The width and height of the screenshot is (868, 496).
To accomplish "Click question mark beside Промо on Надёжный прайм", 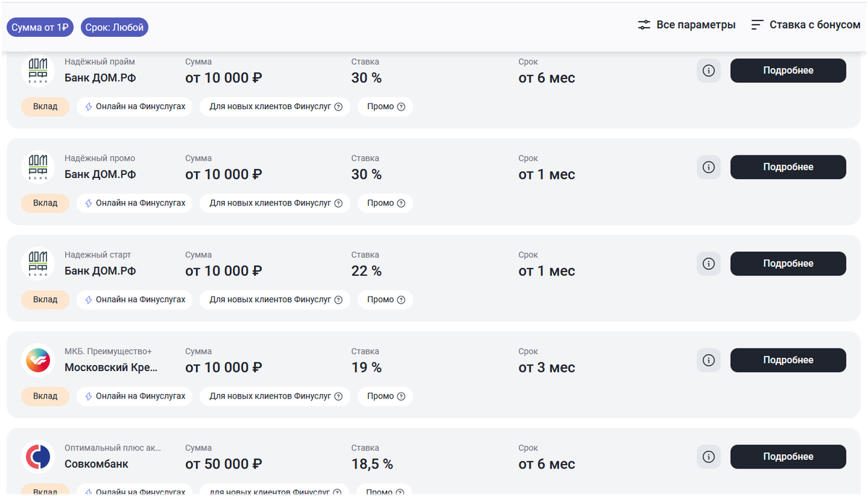I will pos(401,107).
